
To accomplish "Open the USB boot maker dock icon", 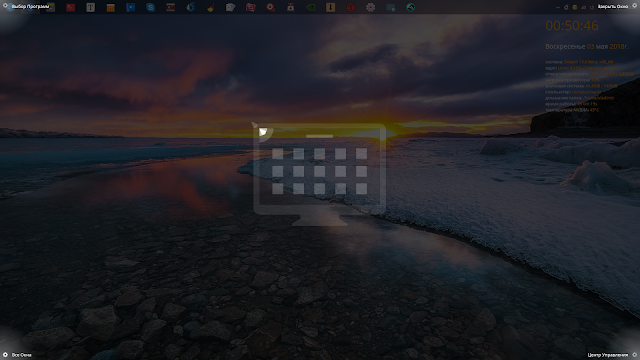I will pos(291,7).
